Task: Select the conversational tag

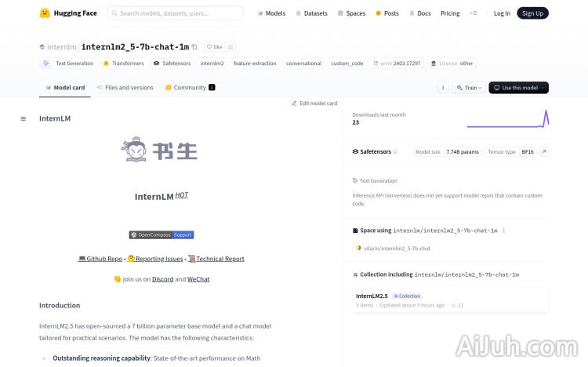Action: 303,64
